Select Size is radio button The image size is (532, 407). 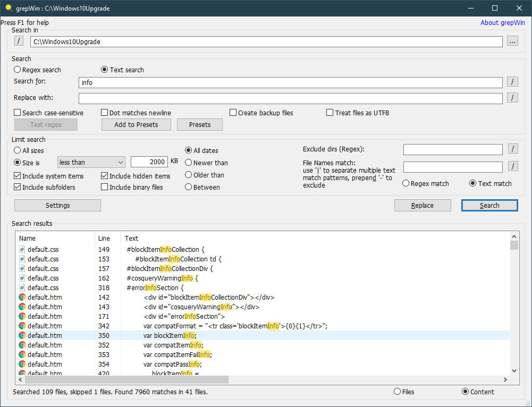[x=27, y=163]
